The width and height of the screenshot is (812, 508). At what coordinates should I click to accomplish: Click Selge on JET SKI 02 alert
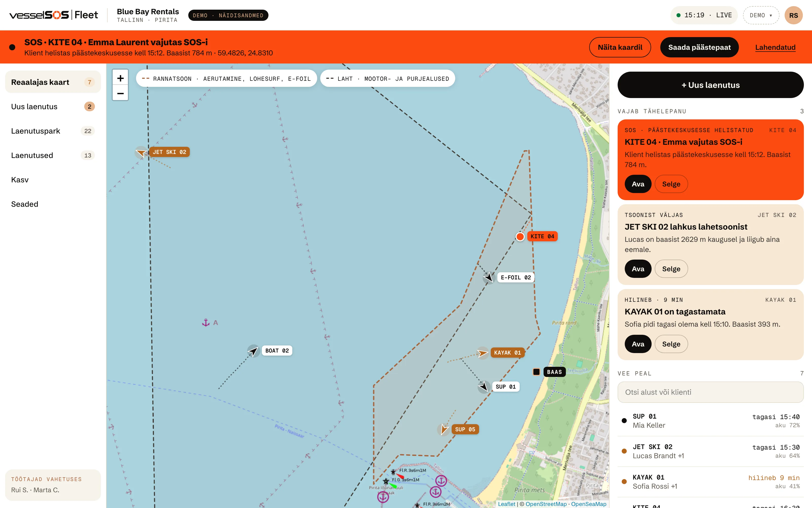(671, 269)
